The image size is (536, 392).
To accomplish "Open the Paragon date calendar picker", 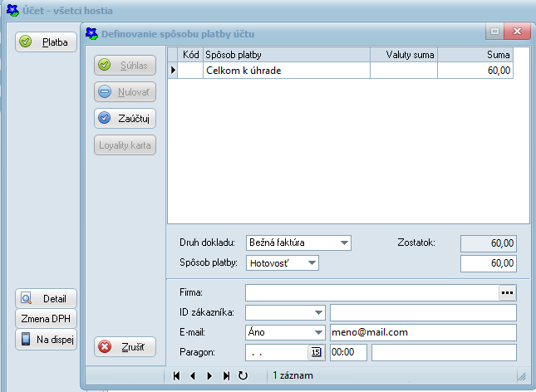I will [x=315, y=352].
